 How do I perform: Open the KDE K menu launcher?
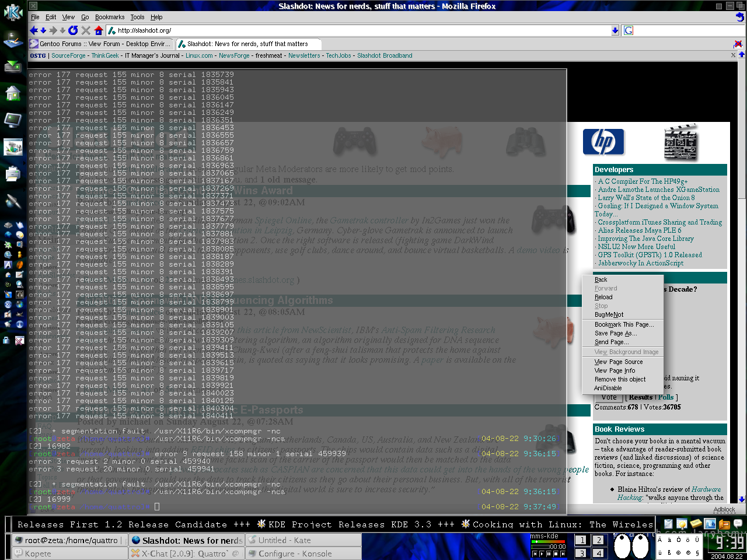point(13,13)
